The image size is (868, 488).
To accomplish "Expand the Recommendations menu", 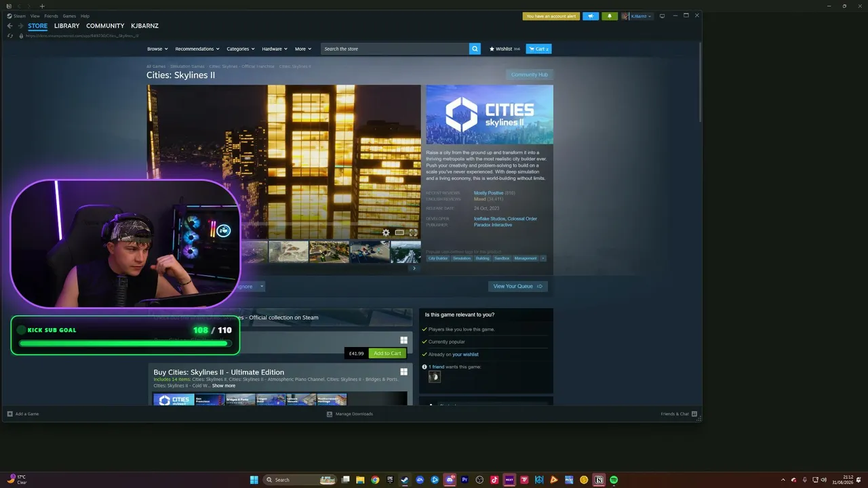I will click(197, 49).
